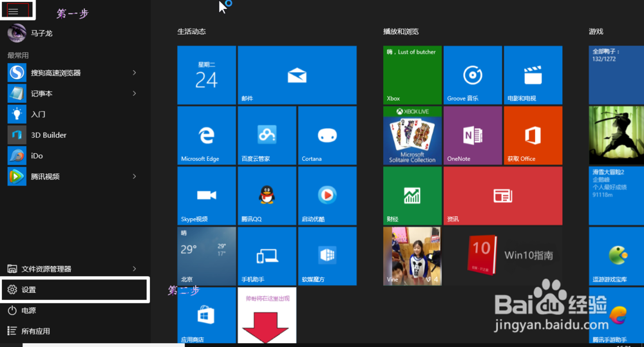The image size is (644, 347).
Task: Open the 滑雪大冒险2 tile
Action: pyautogui.click(x=616, y=196)
